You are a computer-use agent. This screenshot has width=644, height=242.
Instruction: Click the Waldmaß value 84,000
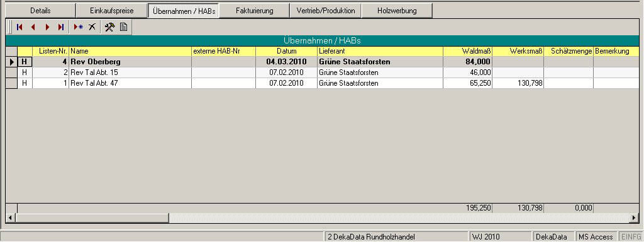point(468,62)
